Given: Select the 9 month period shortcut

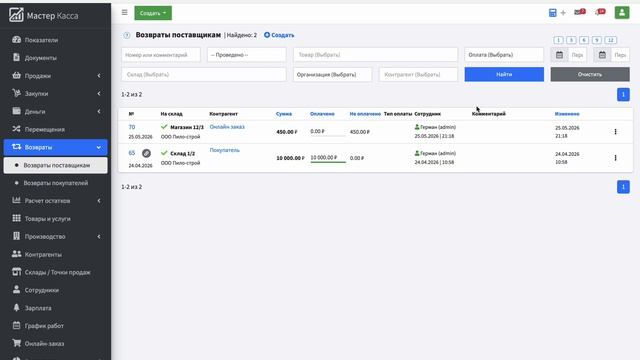Looking at the screenshot, I should [x=596, y=40].
